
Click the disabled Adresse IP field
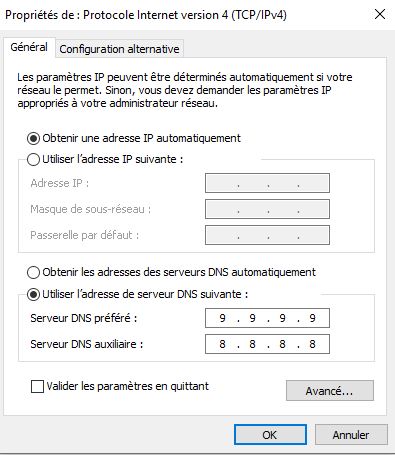pyautogui.click(x=267, y=183)
